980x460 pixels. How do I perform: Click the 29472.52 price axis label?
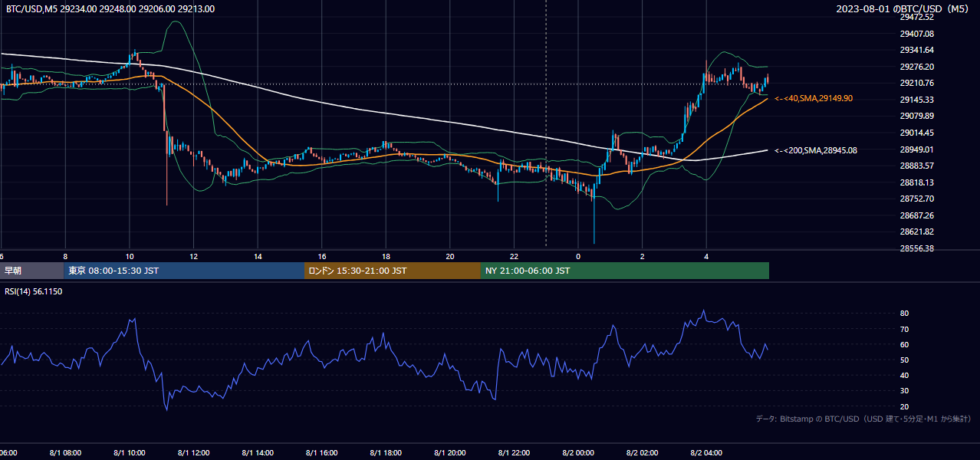(x=916, y=17)
